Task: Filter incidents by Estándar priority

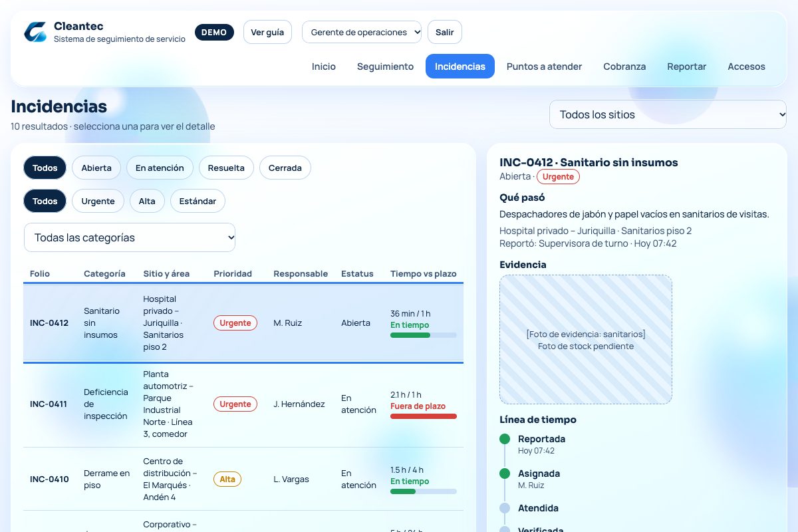Action: tap(198, 201)
